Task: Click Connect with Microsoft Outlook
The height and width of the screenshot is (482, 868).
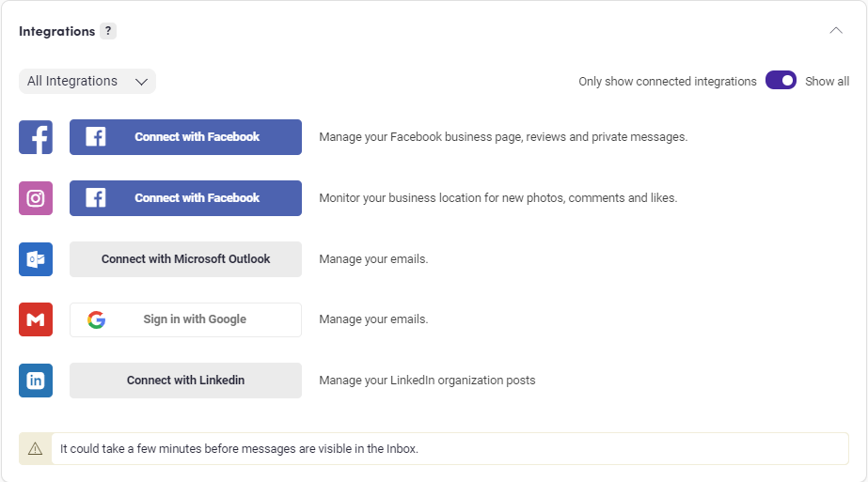Action: click(185, 259)
